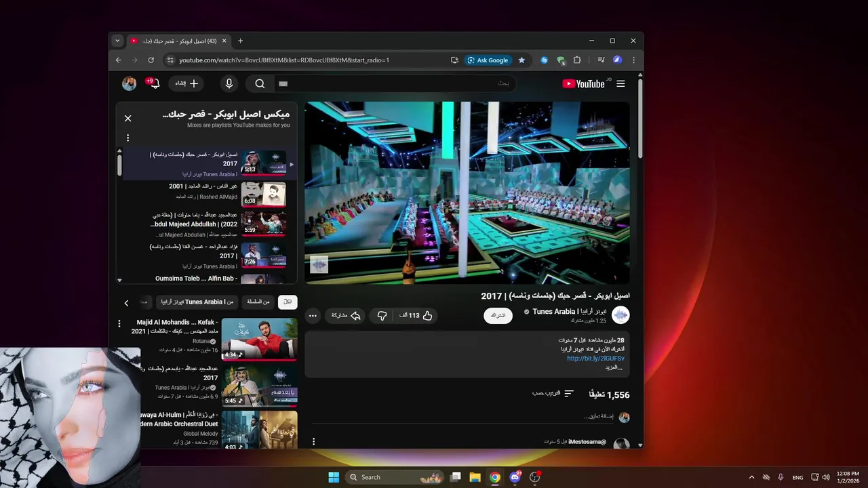Select the من السلسلة filter chip

[x=258, y=302]
